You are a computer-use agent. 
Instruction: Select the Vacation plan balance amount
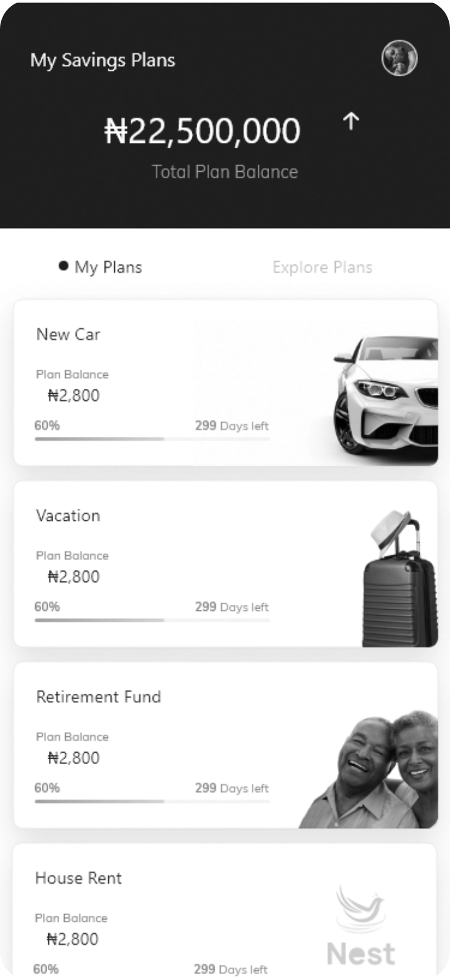click(x=73, y=577)
